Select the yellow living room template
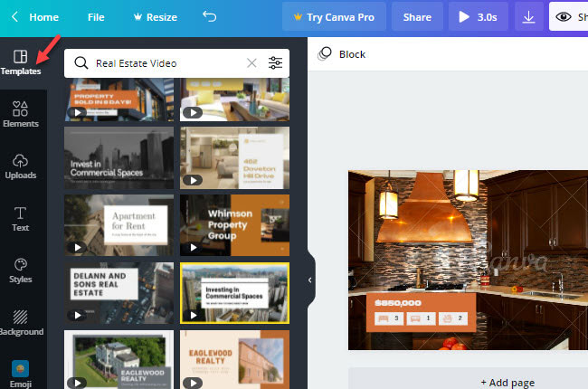This screenshot has width=588, height=389. pos(235,100)
